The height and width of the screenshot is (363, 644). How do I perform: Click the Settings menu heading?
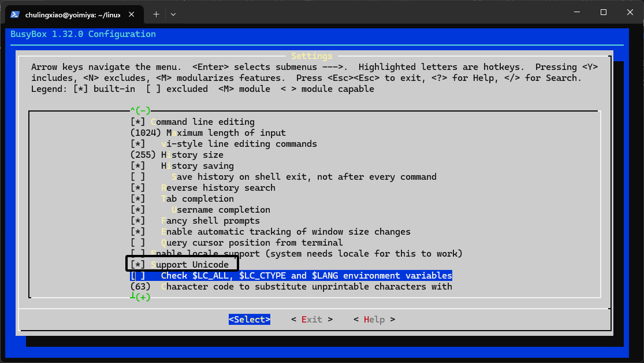click(312, 56)
